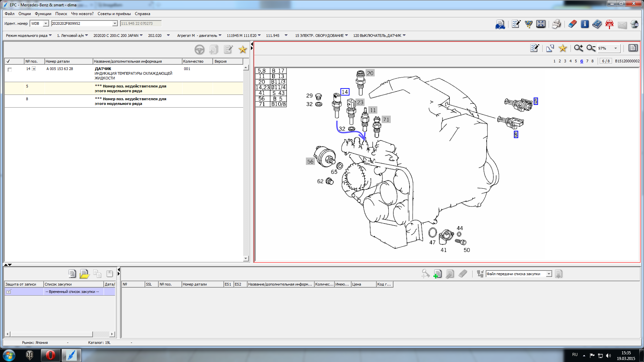The width and height of the screenshot is (644, 362).
Task: Open the '202020 C 200:C 200 JAPAN' dropdown
Action: [x=118, y=36]
